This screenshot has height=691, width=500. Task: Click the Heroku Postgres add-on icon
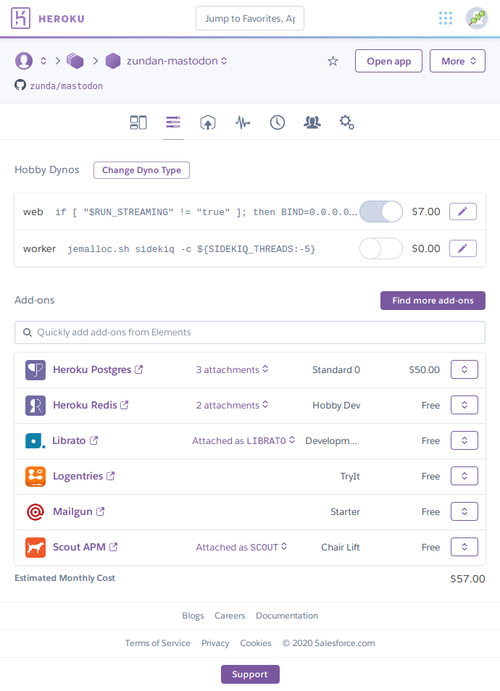[35, 370]
